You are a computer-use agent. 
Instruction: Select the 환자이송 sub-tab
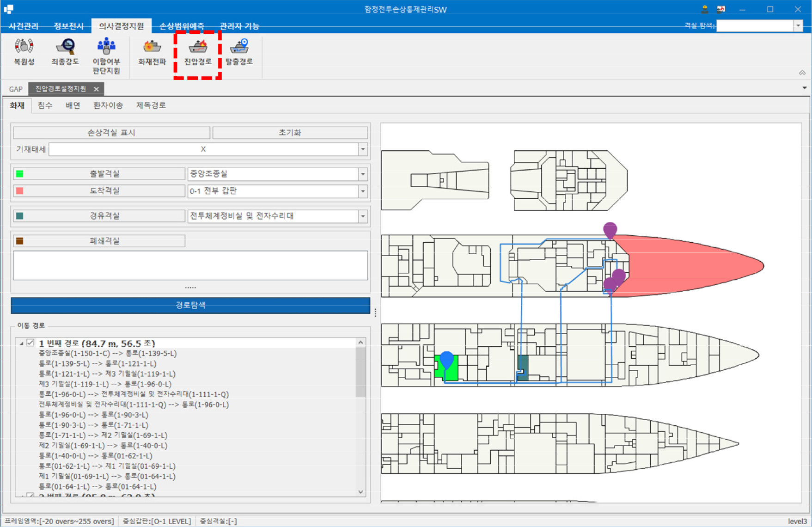108,105
